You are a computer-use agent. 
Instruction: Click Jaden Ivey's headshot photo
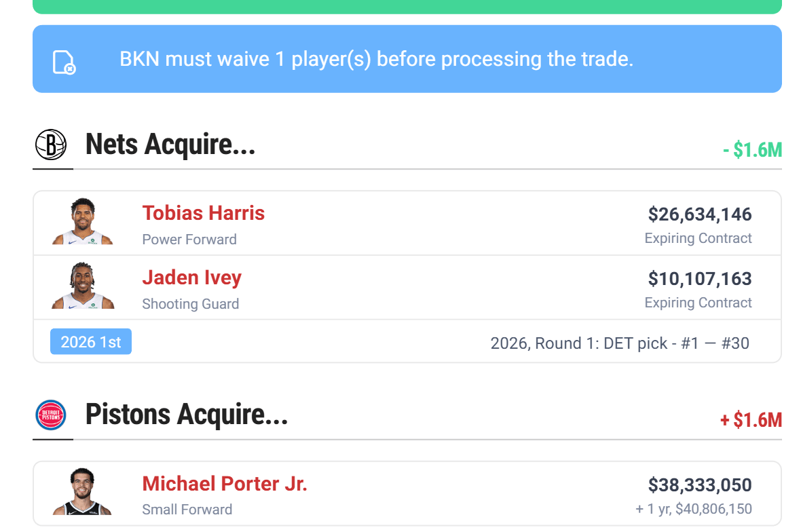pyautogui.click(x=83, y=286)
